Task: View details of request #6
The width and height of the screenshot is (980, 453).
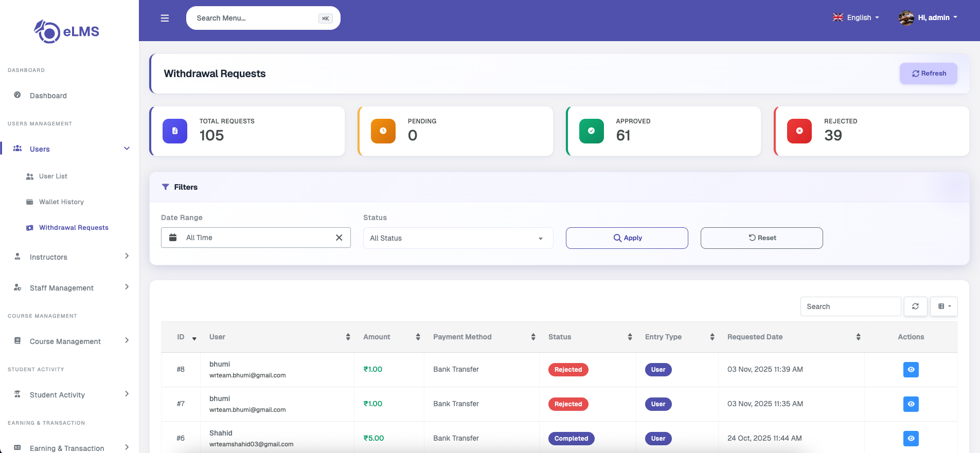Action: pos(911,439)
